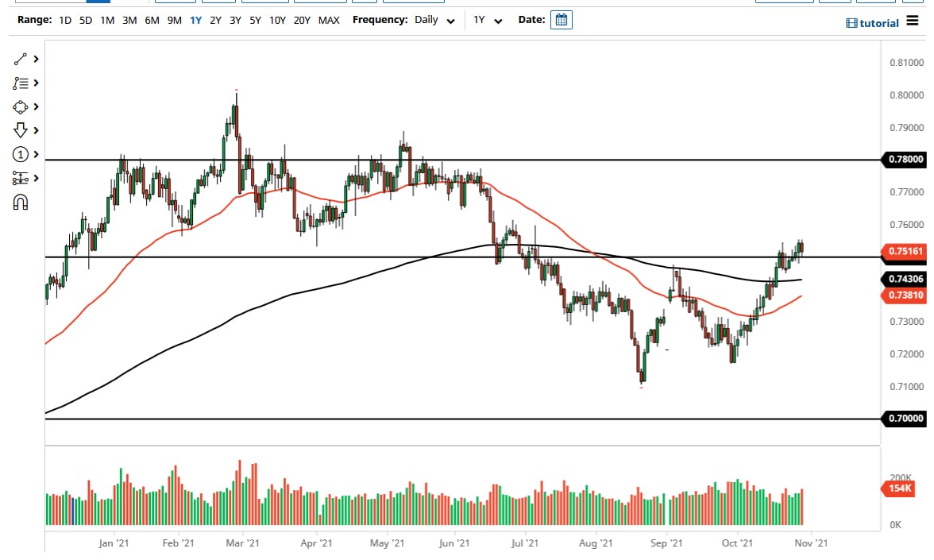This screenshot has height=560, width=934.
Task: Select the down arrow marker tool
Action: pyautogui.click(x=21, y=130)
